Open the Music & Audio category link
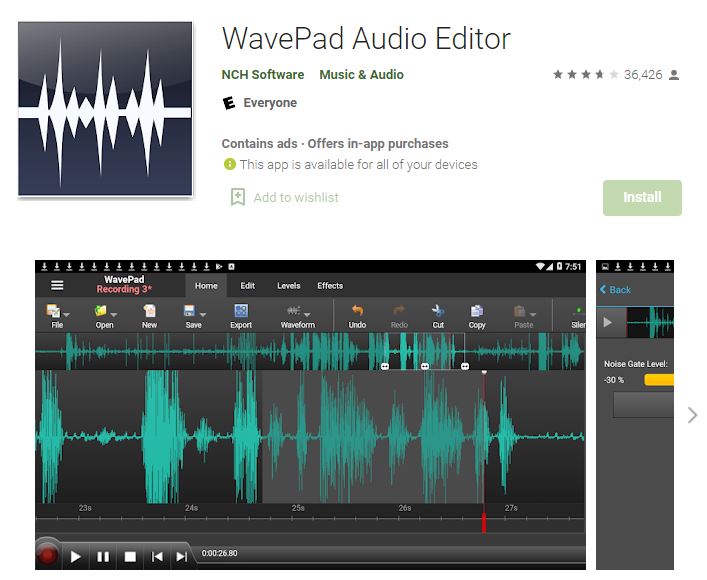This screenshot has width=707, height=580. click(x=361, y=74)
